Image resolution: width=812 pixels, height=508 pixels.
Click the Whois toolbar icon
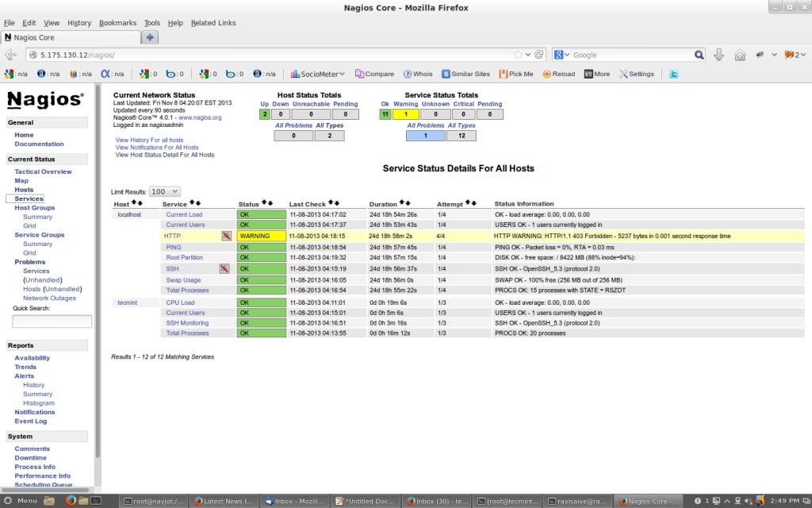click(418, 73)
